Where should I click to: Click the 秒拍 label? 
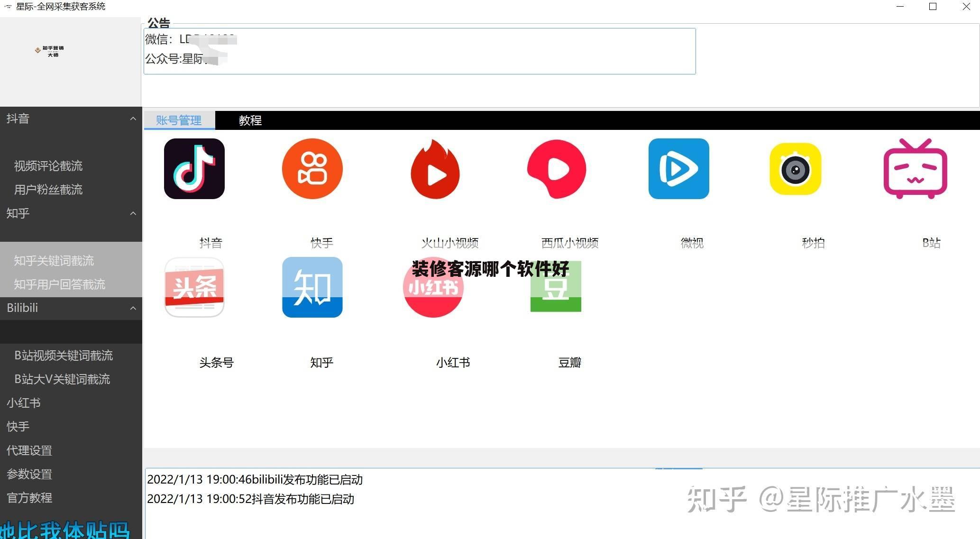coord(814,243)
